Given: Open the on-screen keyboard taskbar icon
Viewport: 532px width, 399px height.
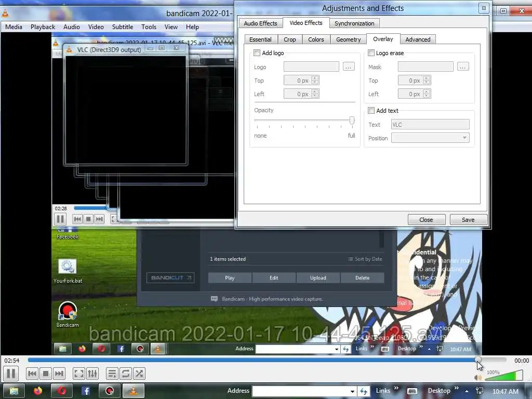Looking at the screenshot, I should (x=412, y=391).
